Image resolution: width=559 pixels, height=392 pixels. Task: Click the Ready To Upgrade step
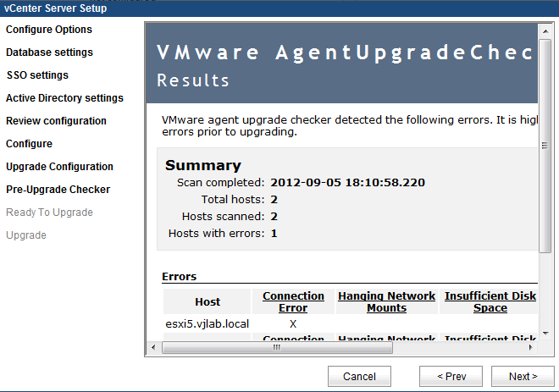49,213
